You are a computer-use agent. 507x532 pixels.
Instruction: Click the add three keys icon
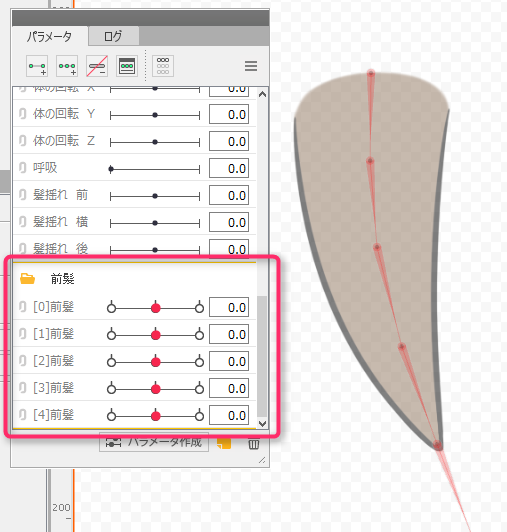click(x=67, y=66)
